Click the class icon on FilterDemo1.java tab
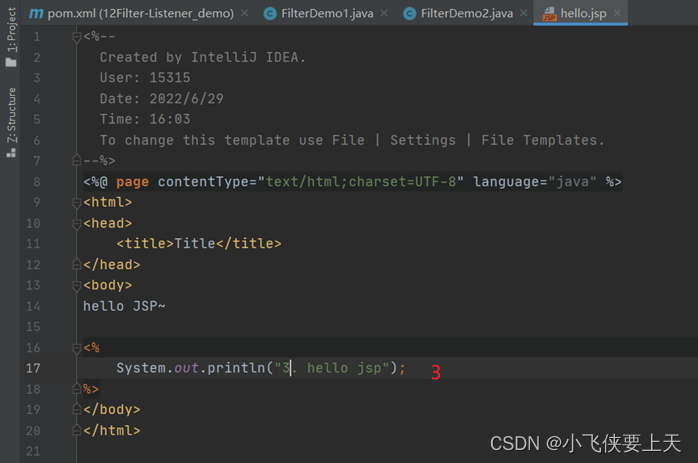Image resolution: width=698 pixels, height=463 pixels. coord(271,14)
